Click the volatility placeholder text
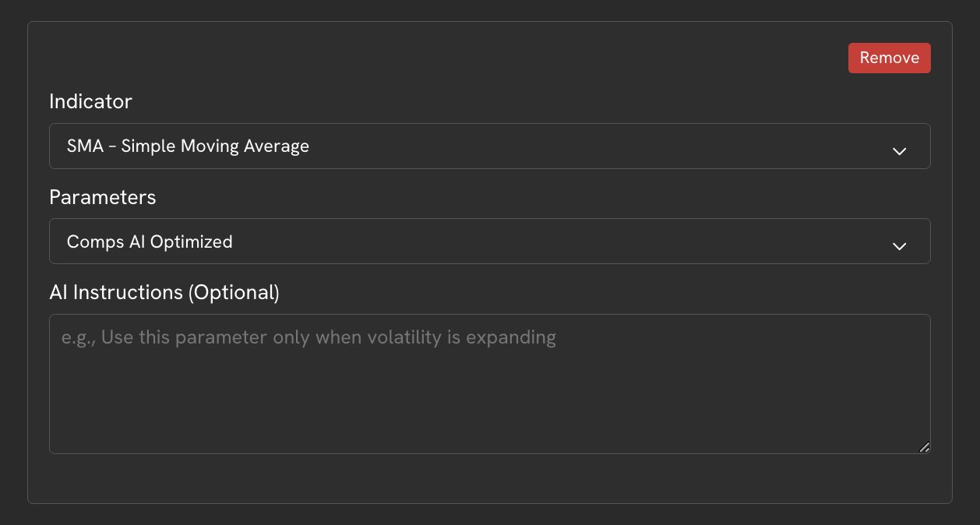This screenshot has height=525, width=980. [308, 337]
